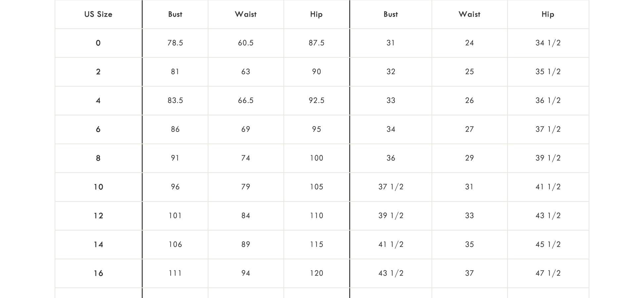Click the 66.5 waist value
Viewport: 644px width, 298px height.
coord(246,100)
